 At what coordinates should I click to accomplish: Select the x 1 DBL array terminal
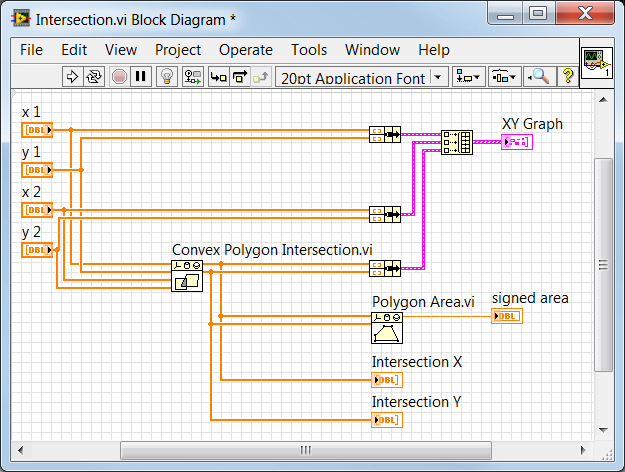(x=37, y=130)
